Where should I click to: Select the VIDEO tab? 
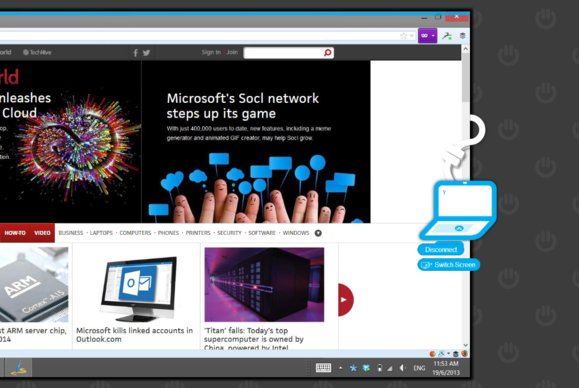click(x=42, y=233)
